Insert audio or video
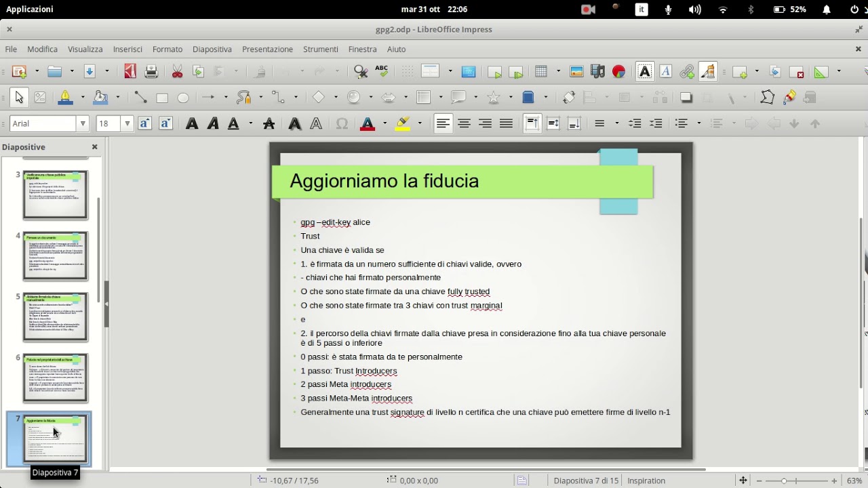 (597, 71)
